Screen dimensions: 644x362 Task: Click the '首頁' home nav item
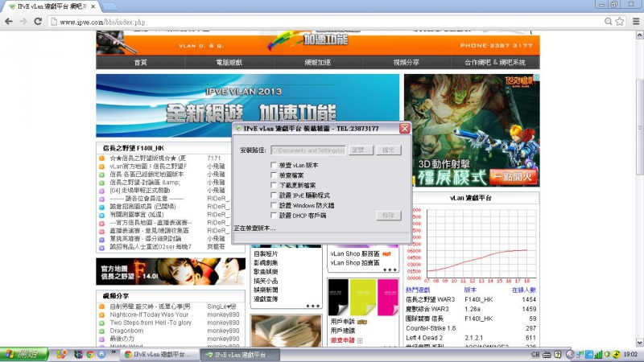point(140,62)
